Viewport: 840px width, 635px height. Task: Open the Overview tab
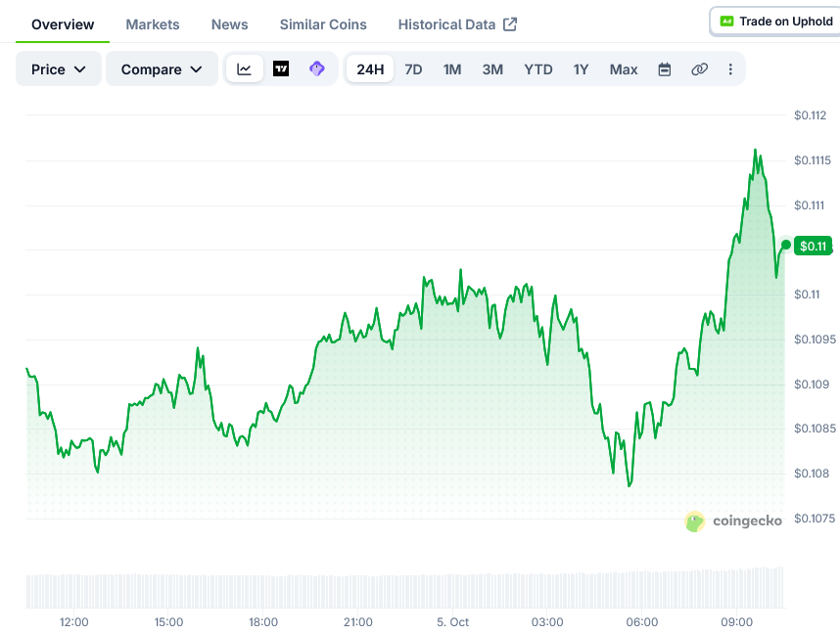click(63, 24)
